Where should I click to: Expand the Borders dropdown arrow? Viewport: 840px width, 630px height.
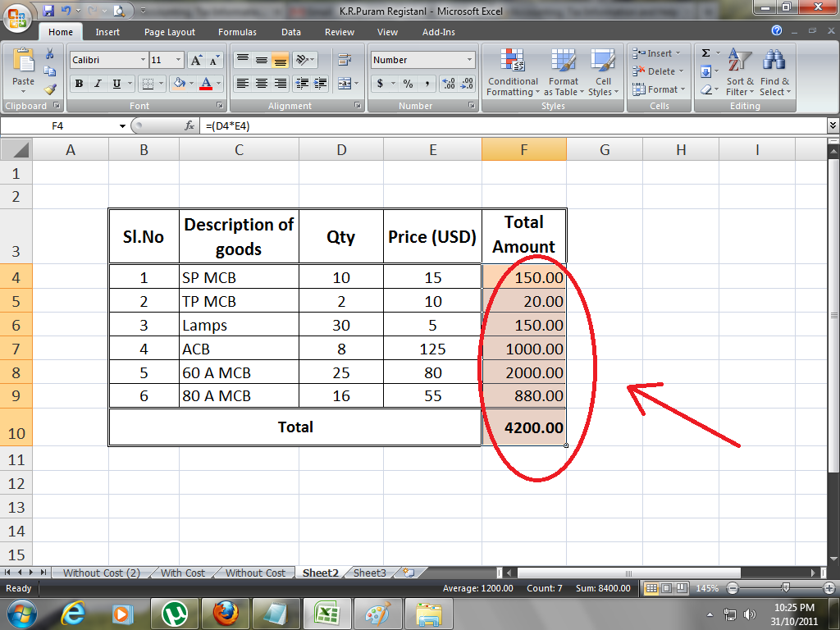(x=161, y=83)
